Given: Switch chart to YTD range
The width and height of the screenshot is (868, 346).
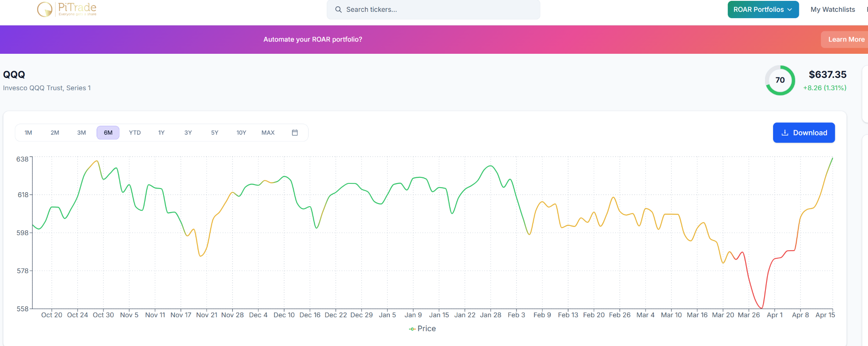Looking at the screenshot, I should (x=135, y=133).
